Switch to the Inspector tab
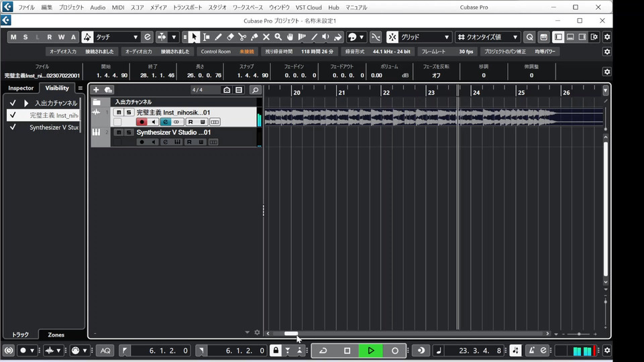The image size is (644, 362). [21, 88]
